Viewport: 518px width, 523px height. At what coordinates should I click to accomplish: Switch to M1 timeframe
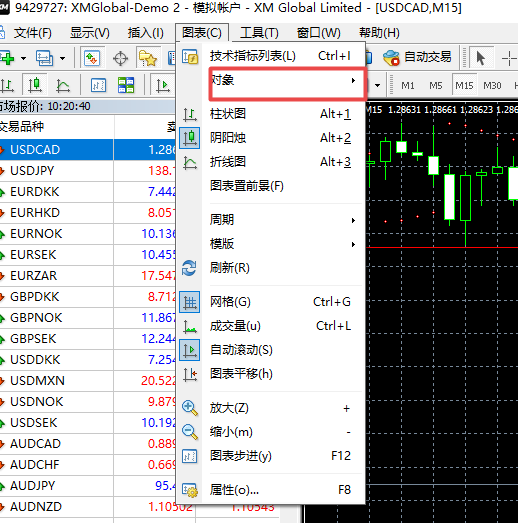point(408,86)
